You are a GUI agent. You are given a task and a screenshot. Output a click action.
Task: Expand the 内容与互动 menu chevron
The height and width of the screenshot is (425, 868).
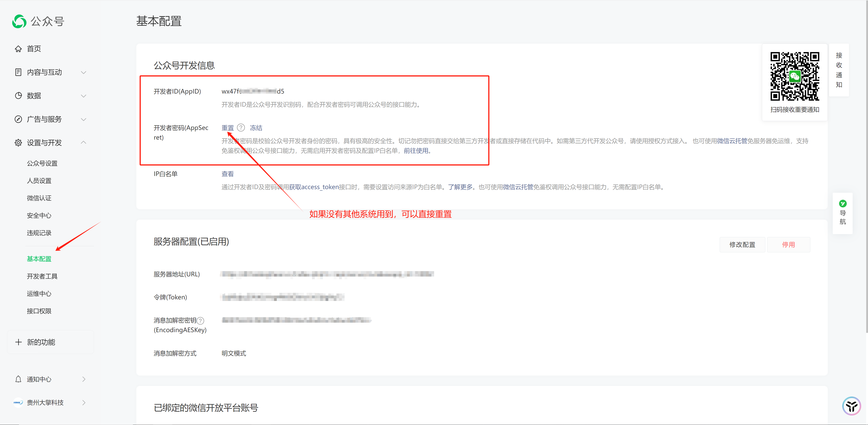click(84, 72)
